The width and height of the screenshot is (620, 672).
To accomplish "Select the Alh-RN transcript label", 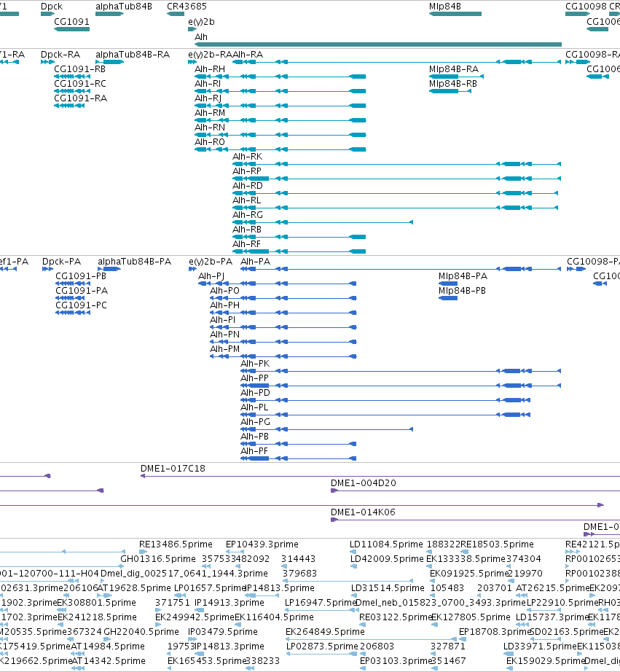I will tap(210, 128).
